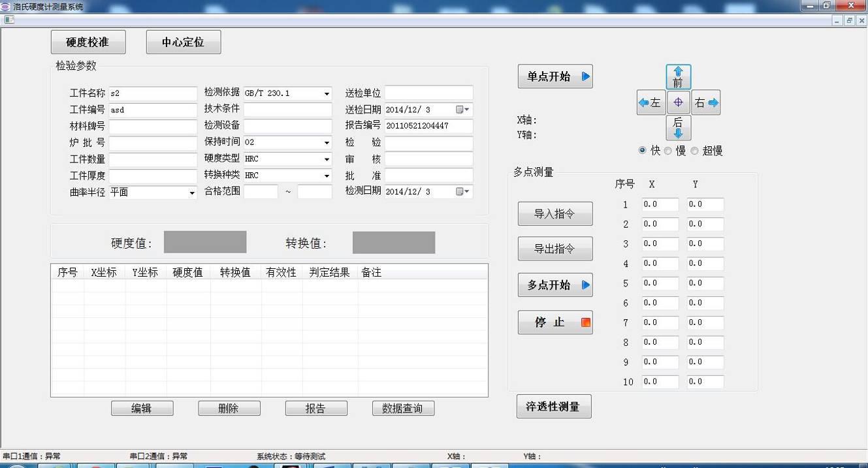The image size is (868, 468).
Task: Select the 超慢 speed radio button
Action: click(x=694, y=151)
